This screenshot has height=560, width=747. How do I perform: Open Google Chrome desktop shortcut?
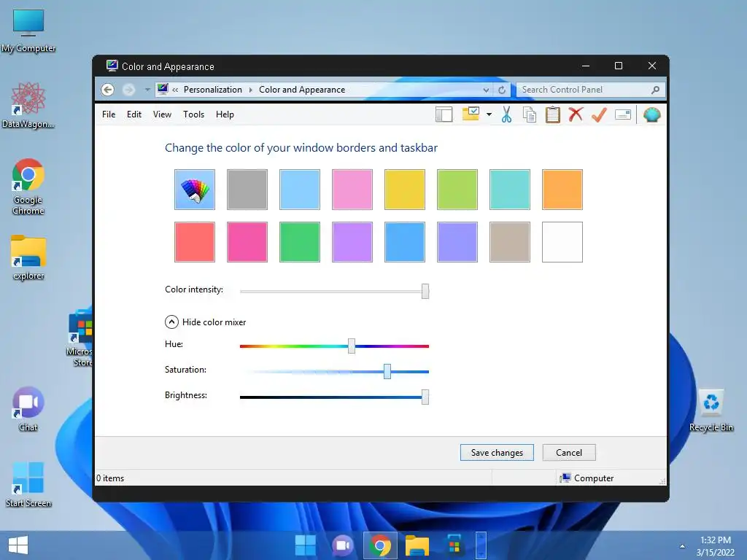28,187
